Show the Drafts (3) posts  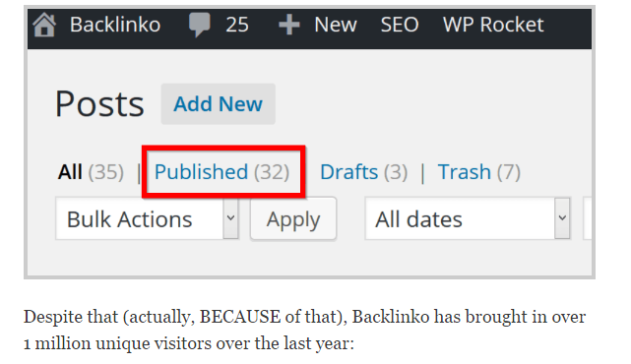coord(364,172)
